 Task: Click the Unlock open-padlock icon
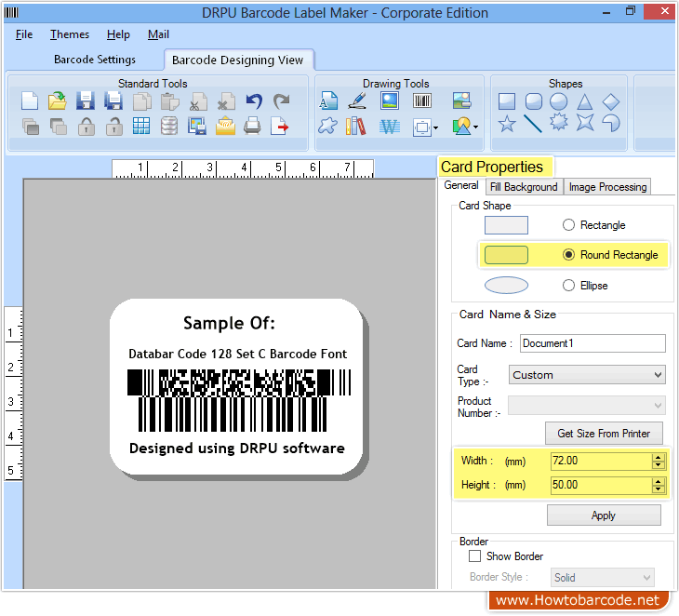point(113,127)
